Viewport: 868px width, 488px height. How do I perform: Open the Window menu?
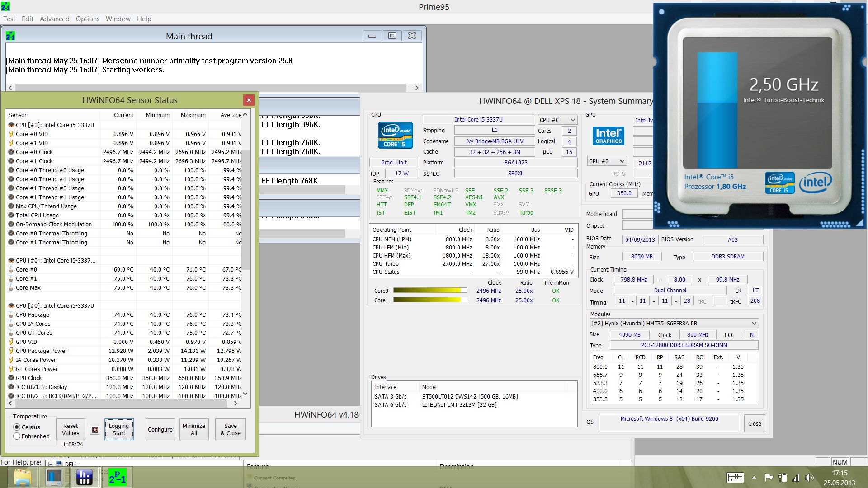118,19
